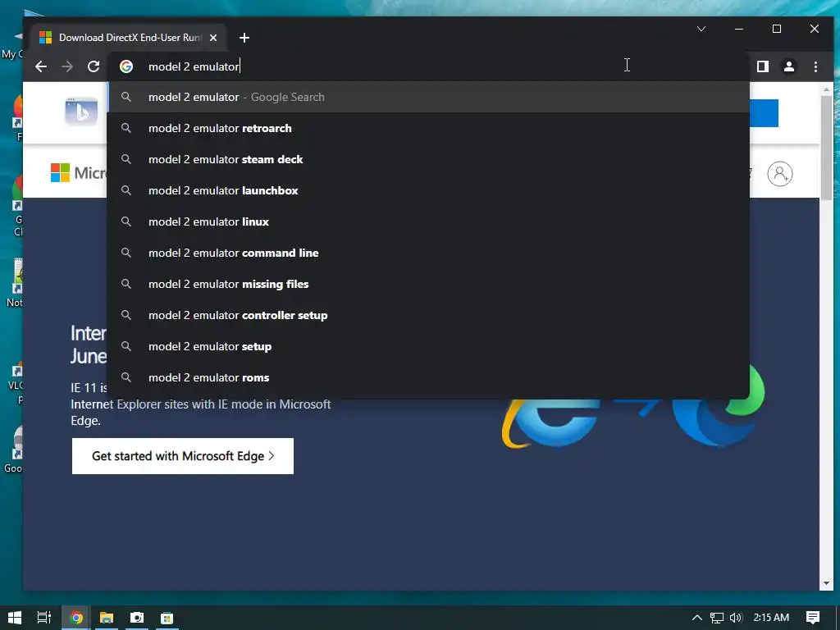The image size is (840, 630).
Task: Click the scrollbar down arrow
Action: [826, 583]
